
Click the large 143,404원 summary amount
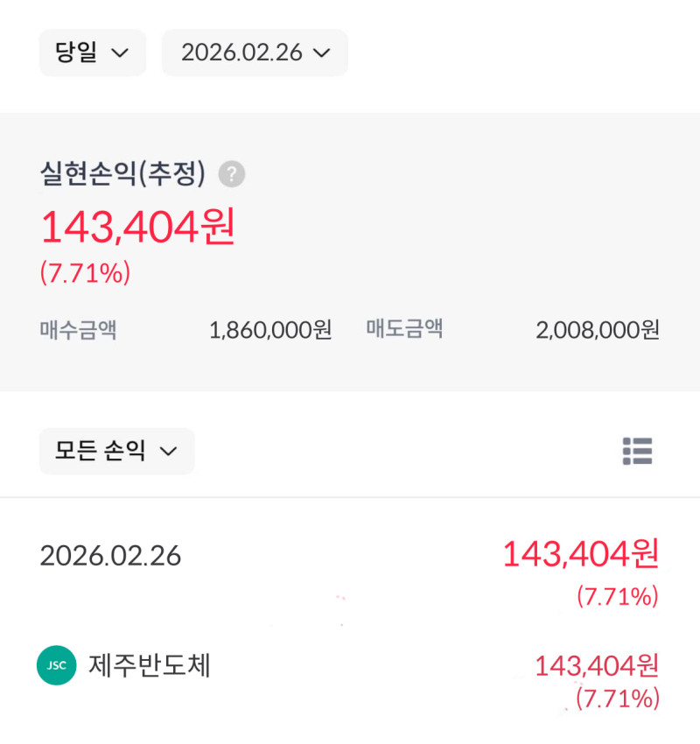click(137, 228)
